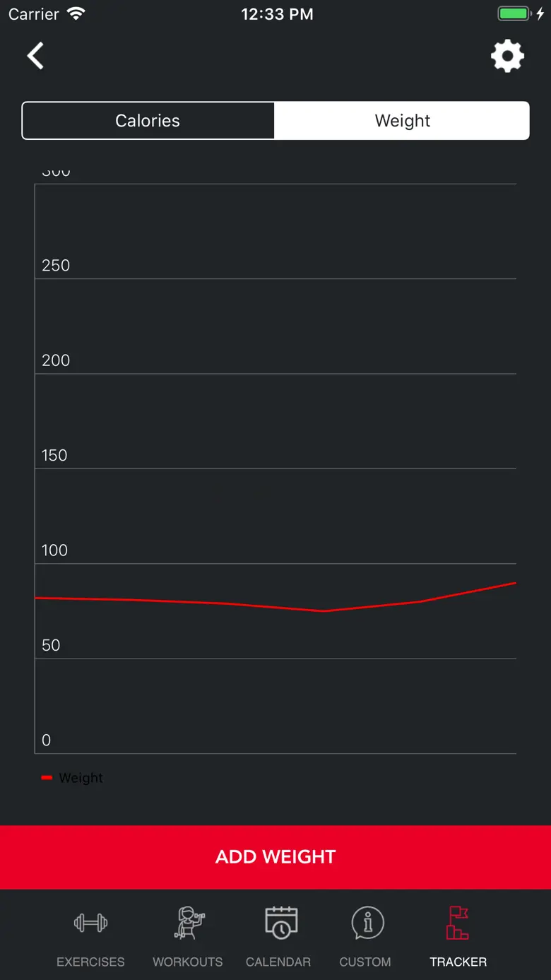Tap the ADD WEIGHT button
This screenshot has height=980, width=551.
click(275, 857)
